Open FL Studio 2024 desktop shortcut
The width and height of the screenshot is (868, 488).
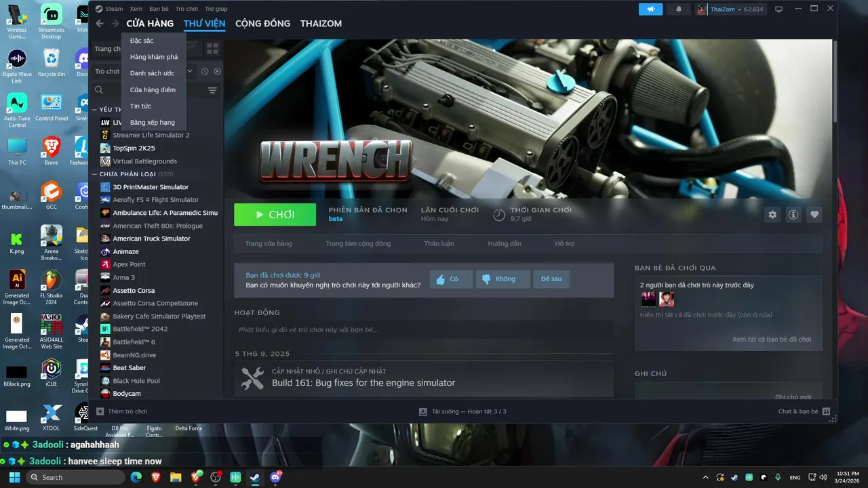[x=52, y=286]
